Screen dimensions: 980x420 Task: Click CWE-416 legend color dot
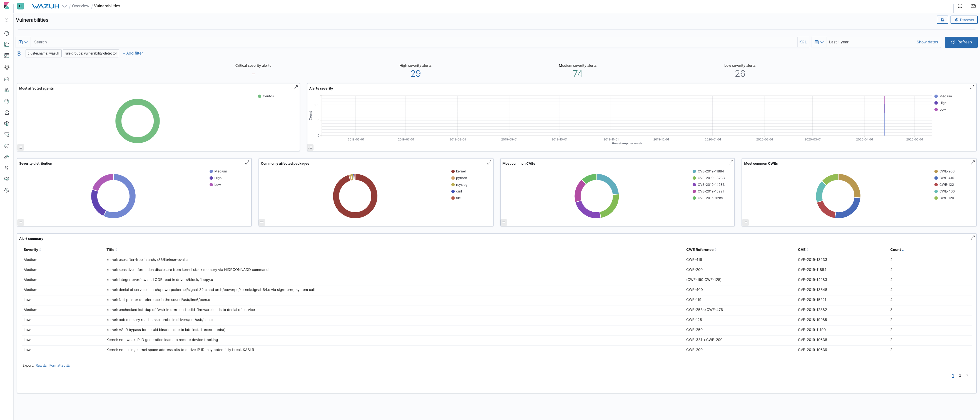tap(936, 178)
